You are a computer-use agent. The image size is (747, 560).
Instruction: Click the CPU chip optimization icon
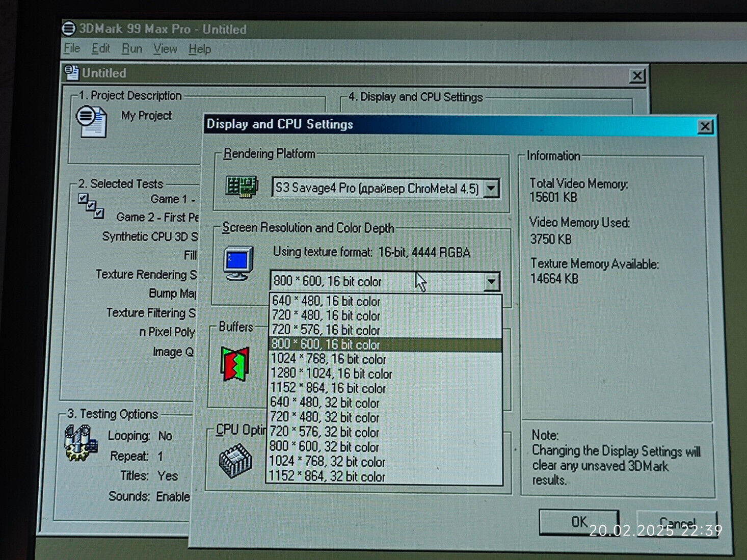click(235, 461)
